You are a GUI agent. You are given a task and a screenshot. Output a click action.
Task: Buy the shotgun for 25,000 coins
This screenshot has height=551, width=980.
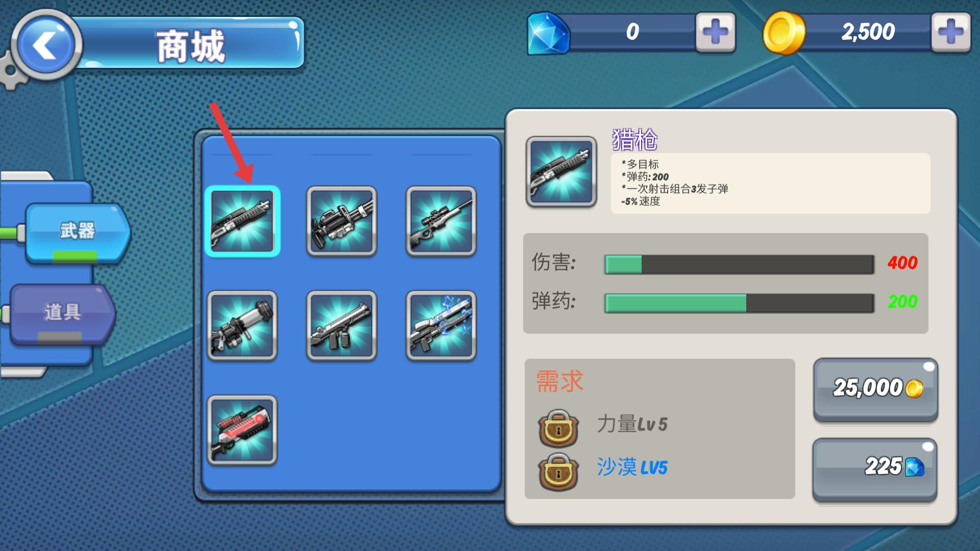(875, 389)
